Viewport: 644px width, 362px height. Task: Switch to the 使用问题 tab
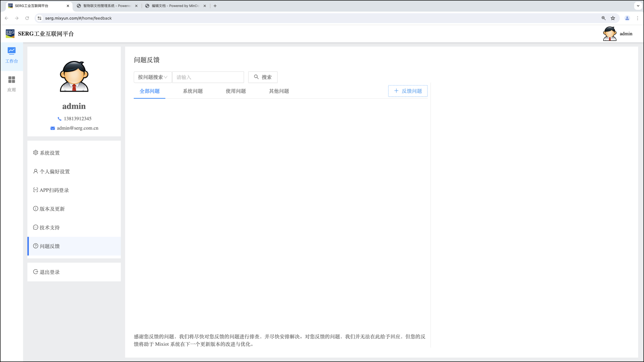click(235, 91)
